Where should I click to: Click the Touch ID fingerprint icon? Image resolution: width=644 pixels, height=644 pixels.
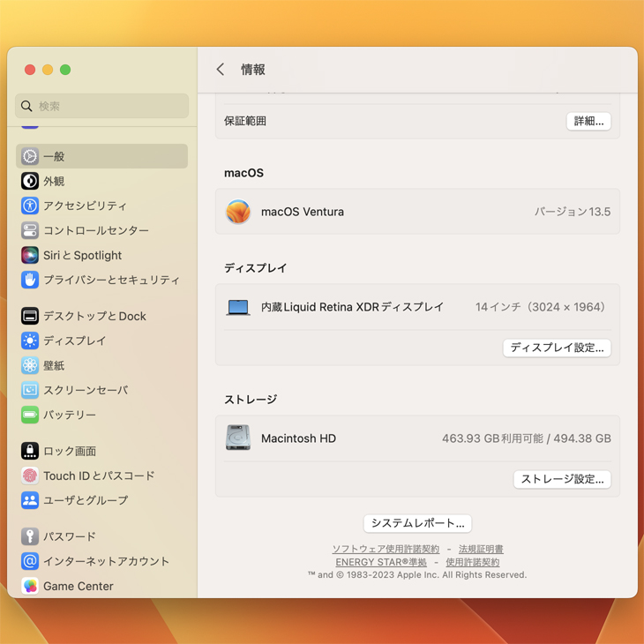(30, 476)
